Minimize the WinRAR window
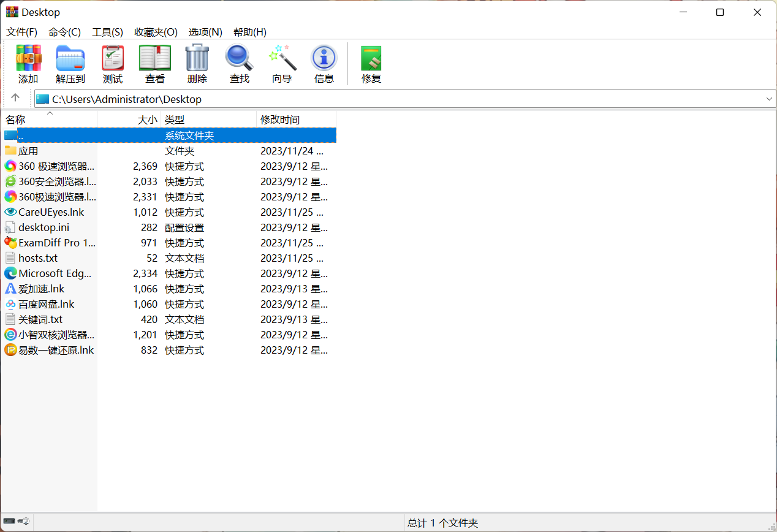 click(683, 12)
